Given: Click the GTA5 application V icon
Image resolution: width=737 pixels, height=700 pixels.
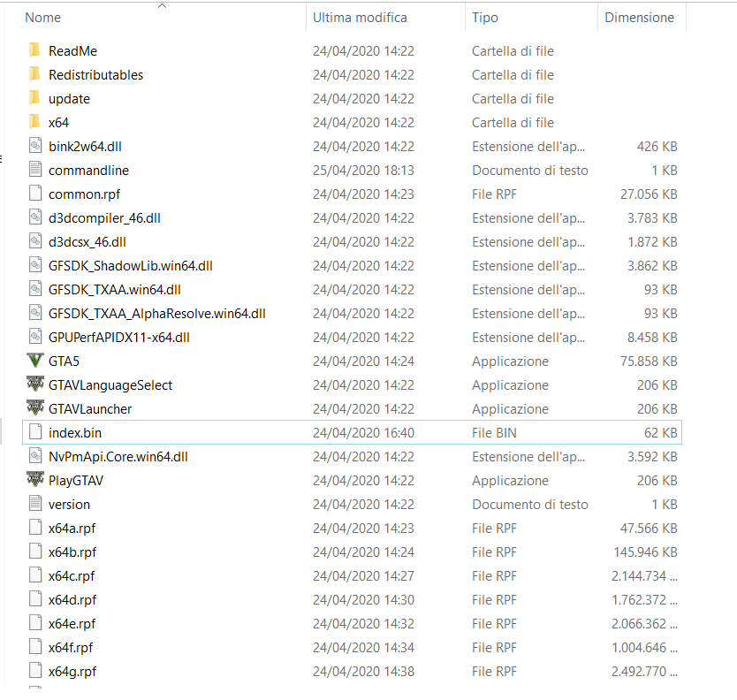Looking at the screenshot, I should (x=35, y=361).
